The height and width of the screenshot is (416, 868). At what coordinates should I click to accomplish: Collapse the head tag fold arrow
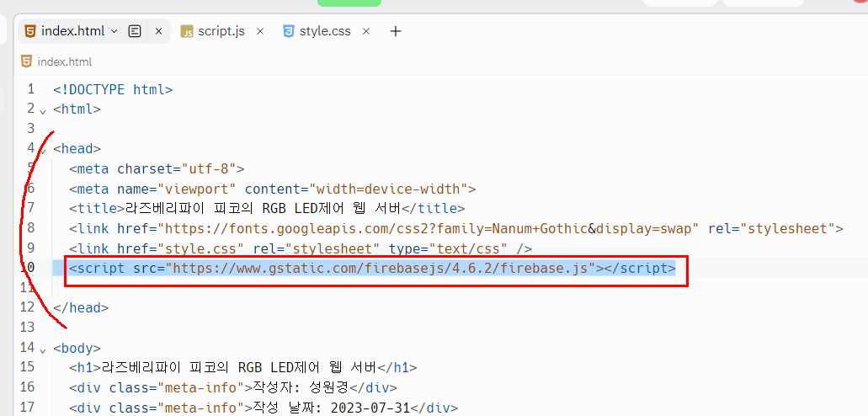point(43,150)
